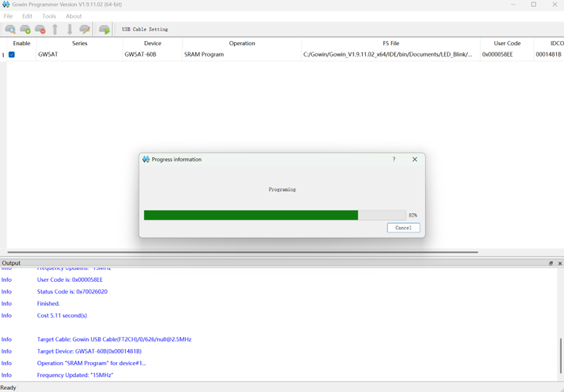
Task: Move the device up with the up arrow
Action: click(55, 29)
